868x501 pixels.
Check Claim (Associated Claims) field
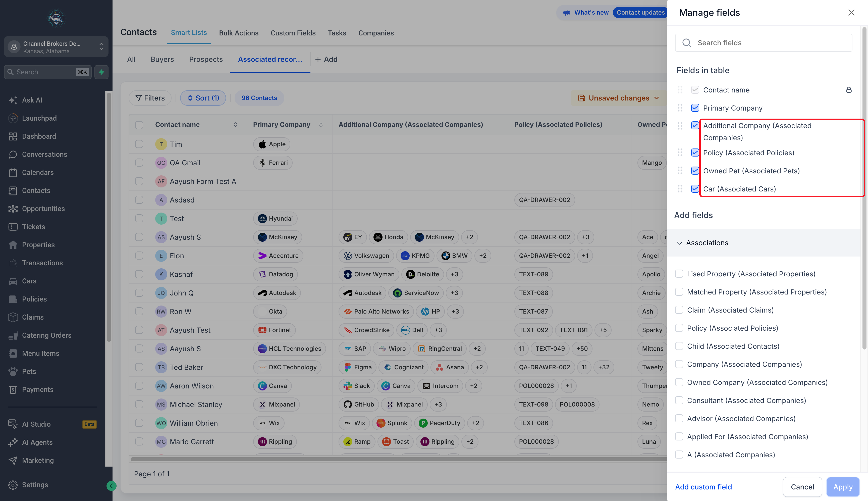[x=679, y=310]
